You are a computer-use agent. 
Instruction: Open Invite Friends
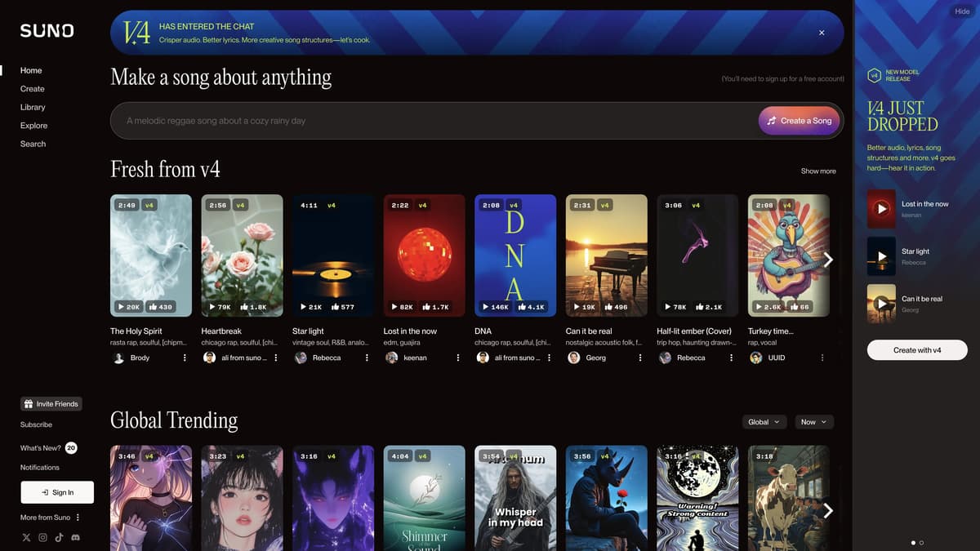[51, 404]
